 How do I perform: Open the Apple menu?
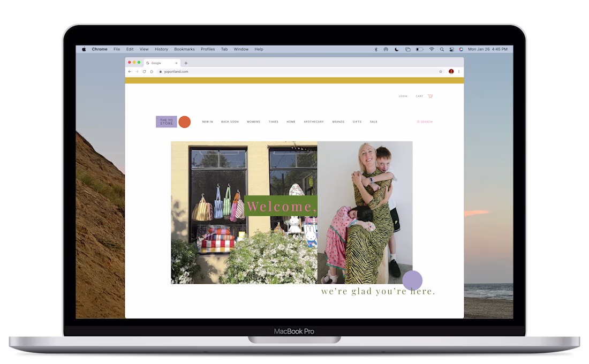point(84,49)
